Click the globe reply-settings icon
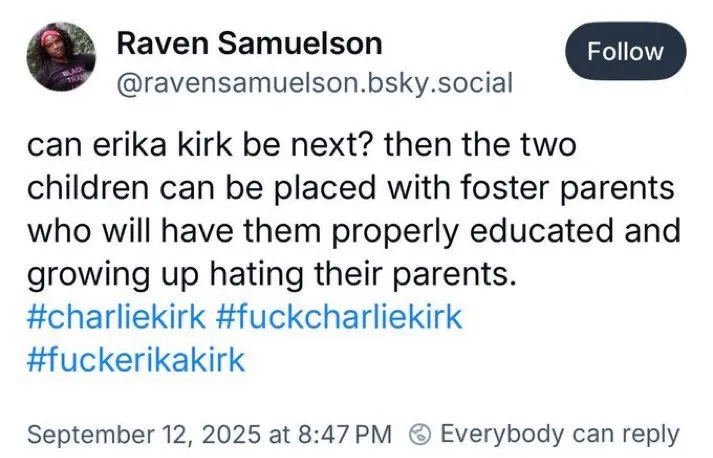This screenshot has width=713, height=458. point(420,434)
